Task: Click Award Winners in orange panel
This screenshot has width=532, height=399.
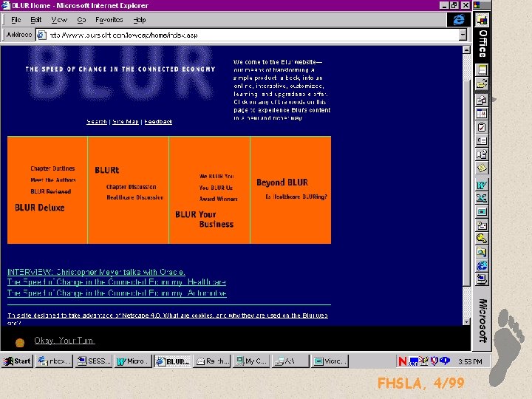Action: point(219,199)
